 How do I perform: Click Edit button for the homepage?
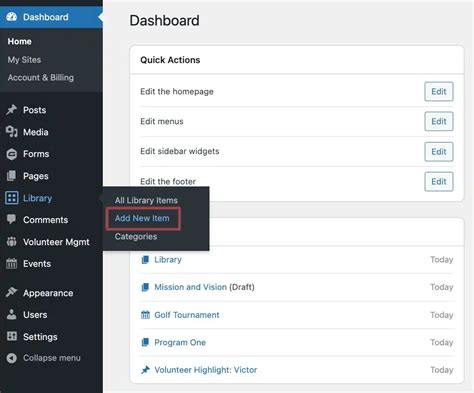[439, 91]
